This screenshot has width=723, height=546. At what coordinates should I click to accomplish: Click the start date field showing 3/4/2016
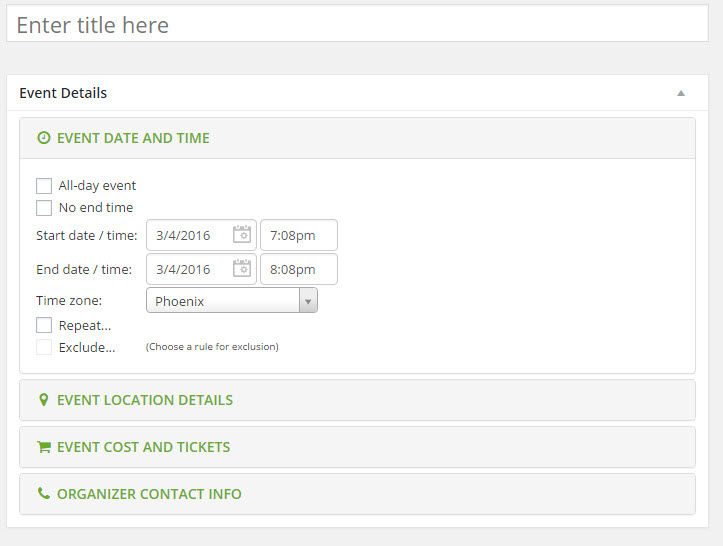point(201,235)
